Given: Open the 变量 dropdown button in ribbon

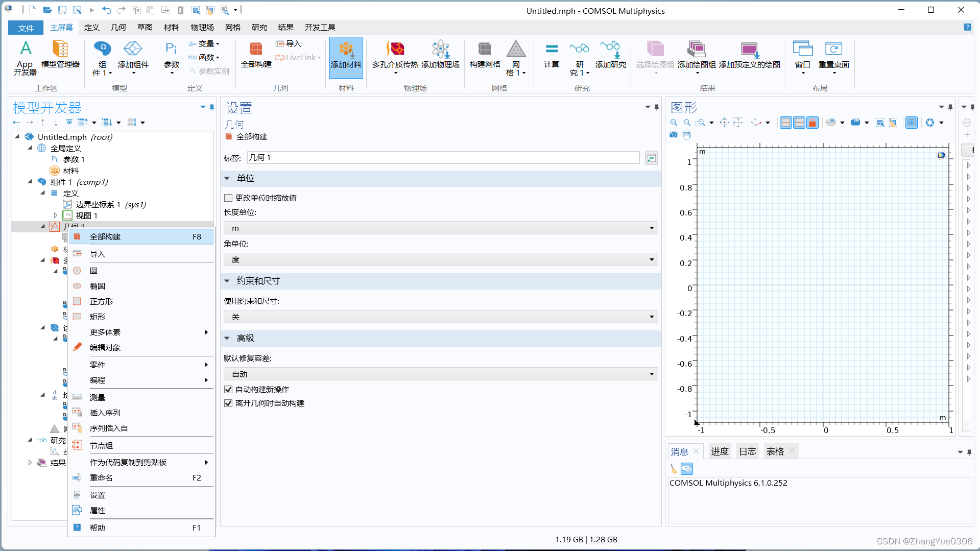Looking at the screenshot, I should coord(204,44).
